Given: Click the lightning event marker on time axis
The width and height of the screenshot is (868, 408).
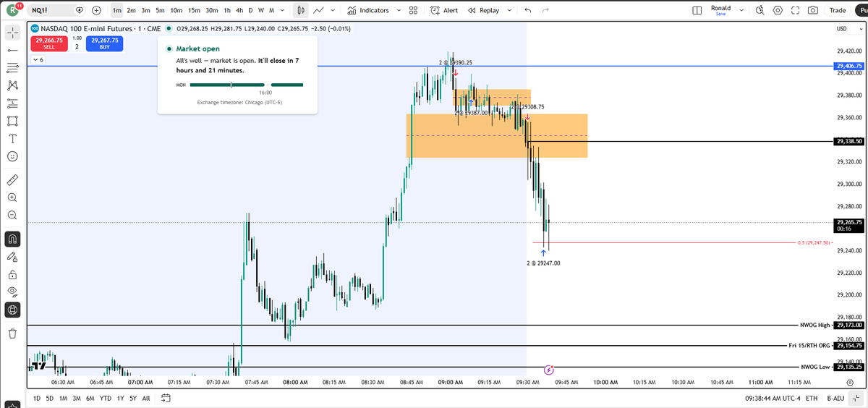Looking at the screenshot, I should pyautogui.click(x=548, y=370).
